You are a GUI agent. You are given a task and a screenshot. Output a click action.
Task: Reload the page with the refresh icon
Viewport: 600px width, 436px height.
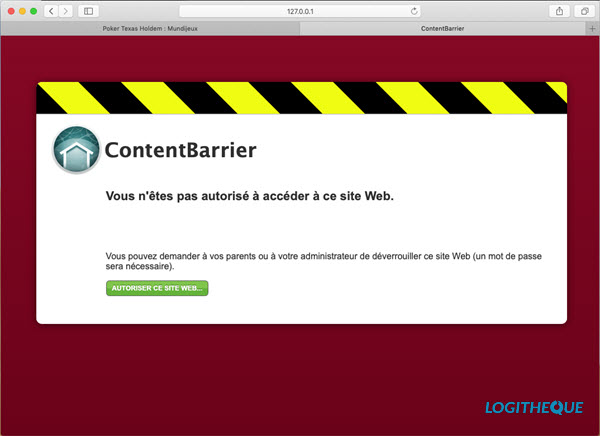(414, 11)
